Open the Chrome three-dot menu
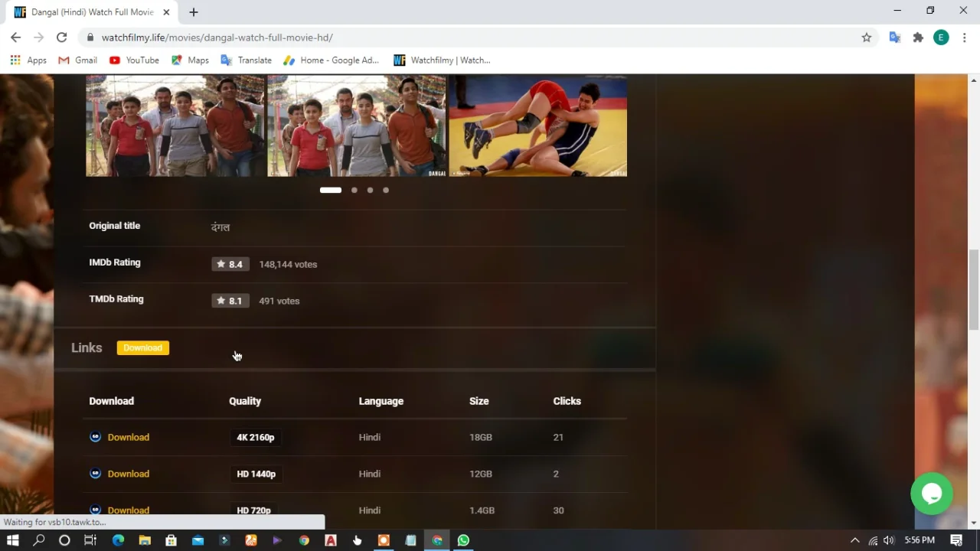980x551 pixels. pyautogui.click(x=965, y=37)
